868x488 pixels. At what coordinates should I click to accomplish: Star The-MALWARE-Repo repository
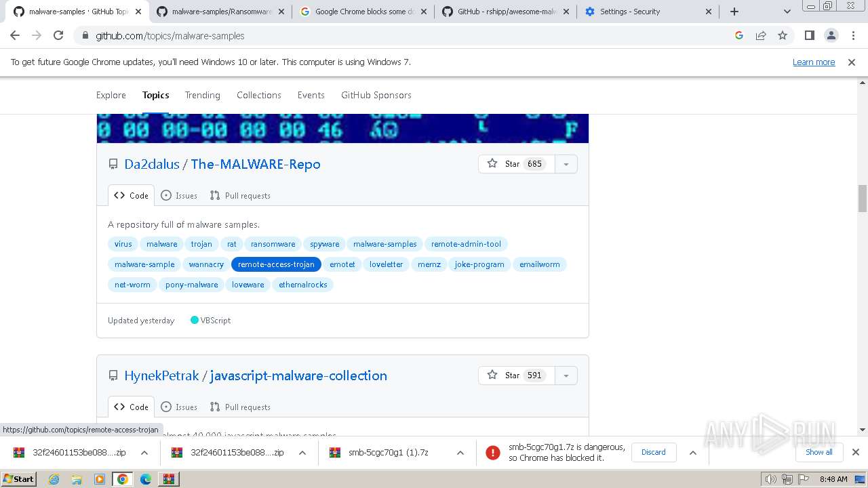517,164
